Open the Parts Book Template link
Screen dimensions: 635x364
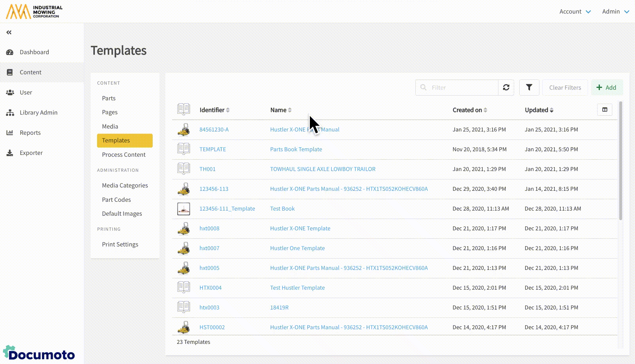point(296,149)
